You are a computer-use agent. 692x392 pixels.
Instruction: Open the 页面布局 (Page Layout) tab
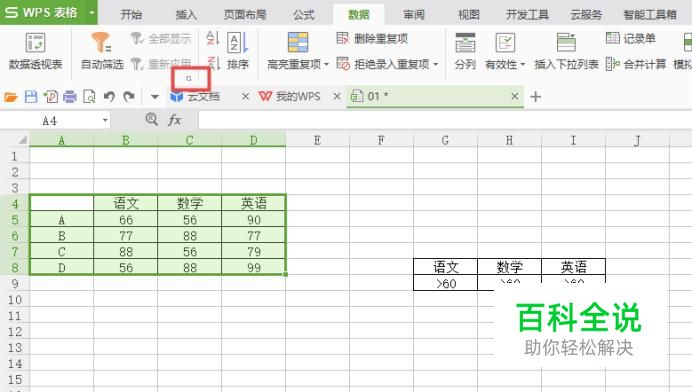(x=245, y=15)
